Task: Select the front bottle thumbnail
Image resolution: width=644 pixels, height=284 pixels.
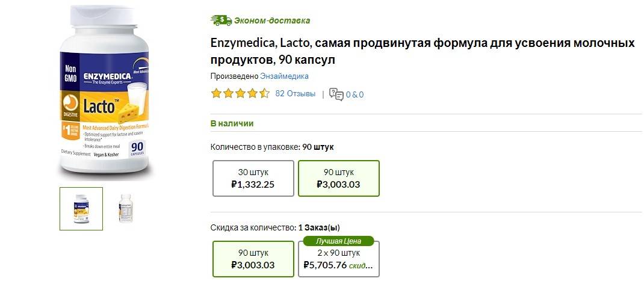Action: pyautogui.click(x=81, y=209)
